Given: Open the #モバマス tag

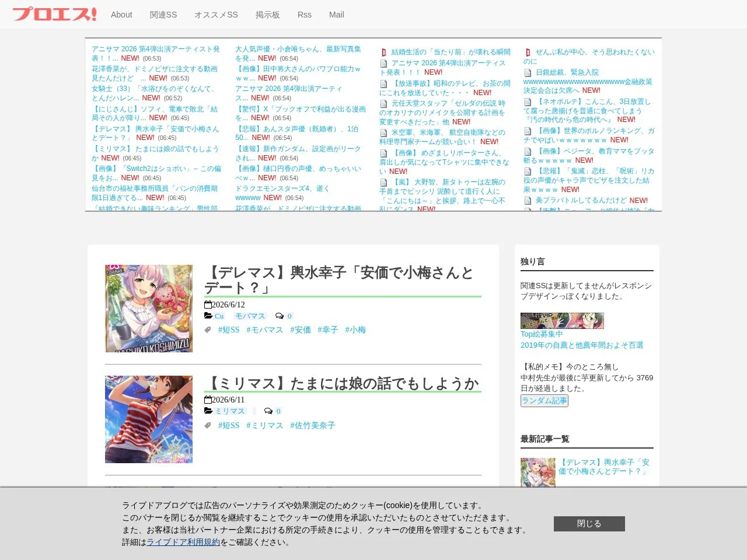Looking at the screenshot, I should (264, 330).
